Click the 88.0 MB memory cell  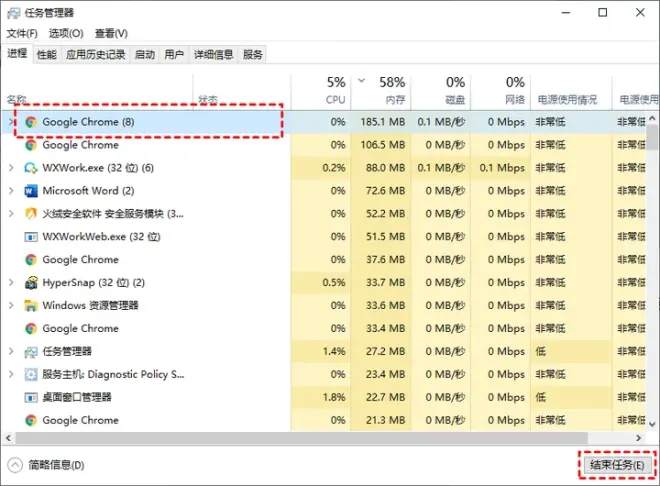coord(381,168)
